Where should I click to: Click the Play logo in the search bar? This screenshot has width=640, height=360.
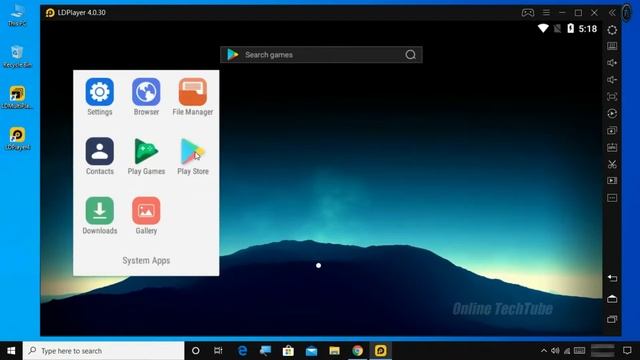[x=233, y=55]
